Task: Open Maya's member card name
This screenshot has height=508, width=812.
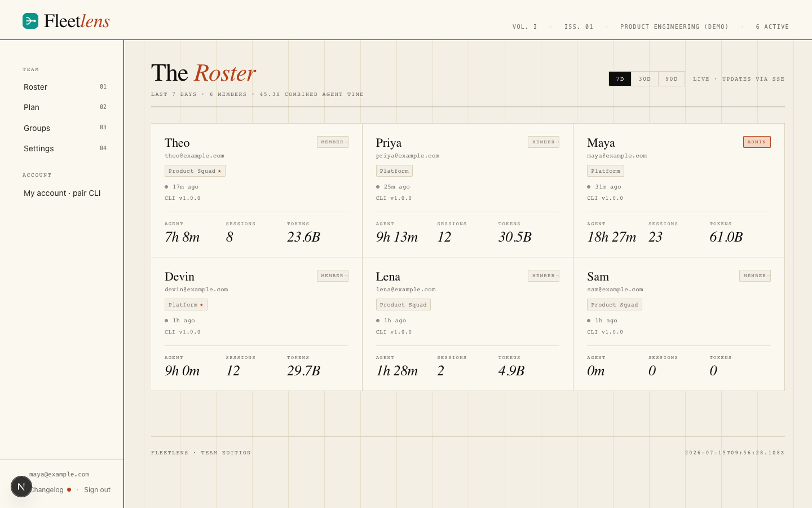Action: 601,143
